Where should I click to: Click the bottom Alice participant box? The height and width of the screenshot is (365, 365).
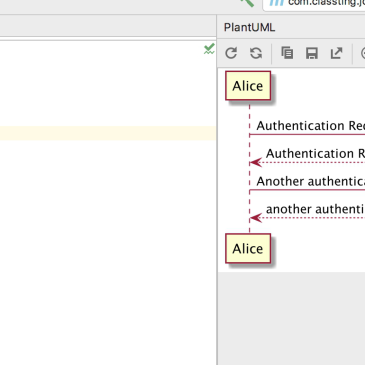[x=248, y=248]
